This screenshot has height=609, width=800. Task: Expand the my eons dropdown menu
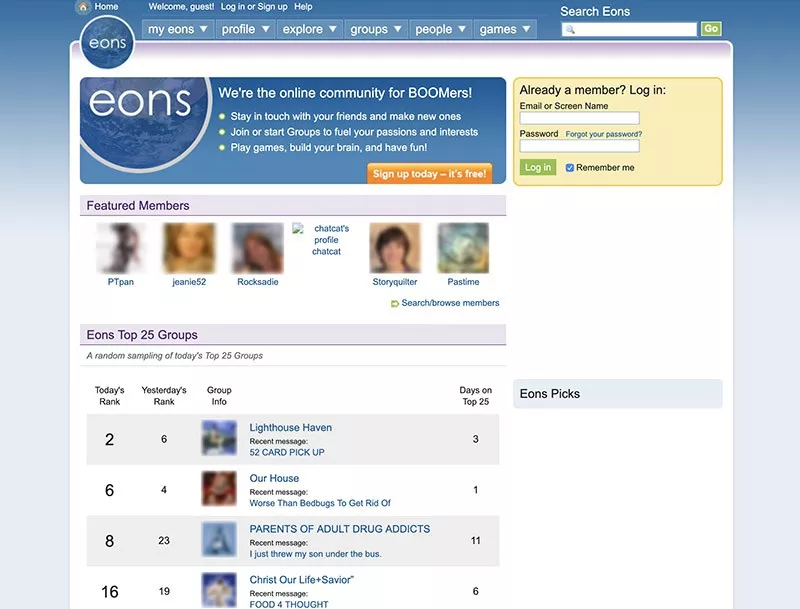point(178,30)
